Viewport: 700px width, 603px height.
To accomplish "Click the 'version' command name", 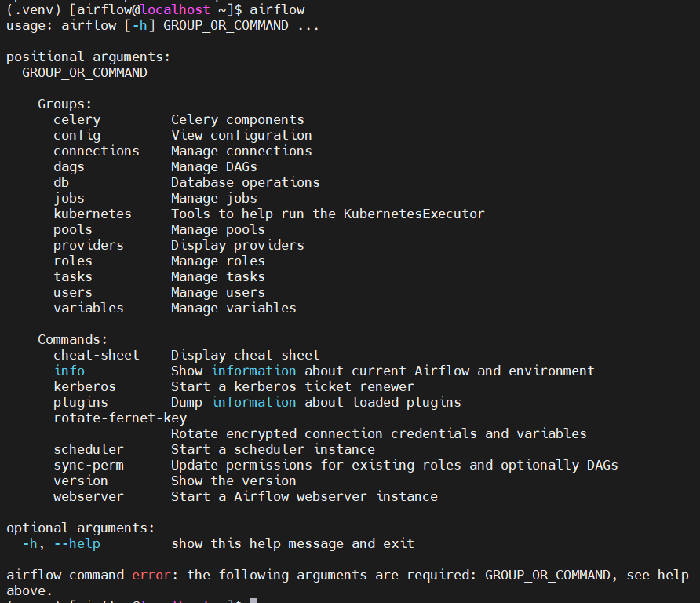I will [81, 481].
